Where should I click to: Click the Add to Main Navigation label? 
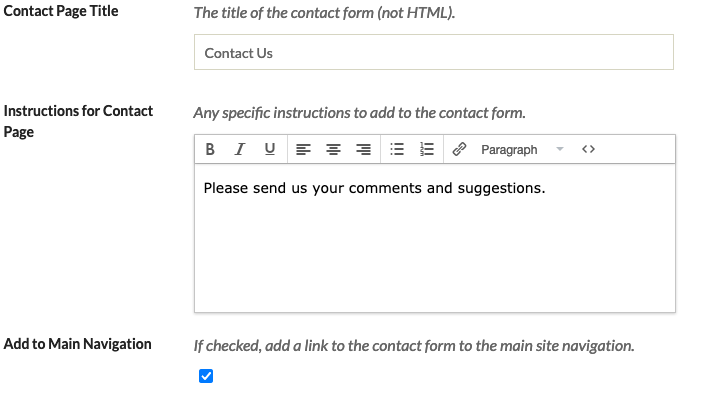pos(78,344)
